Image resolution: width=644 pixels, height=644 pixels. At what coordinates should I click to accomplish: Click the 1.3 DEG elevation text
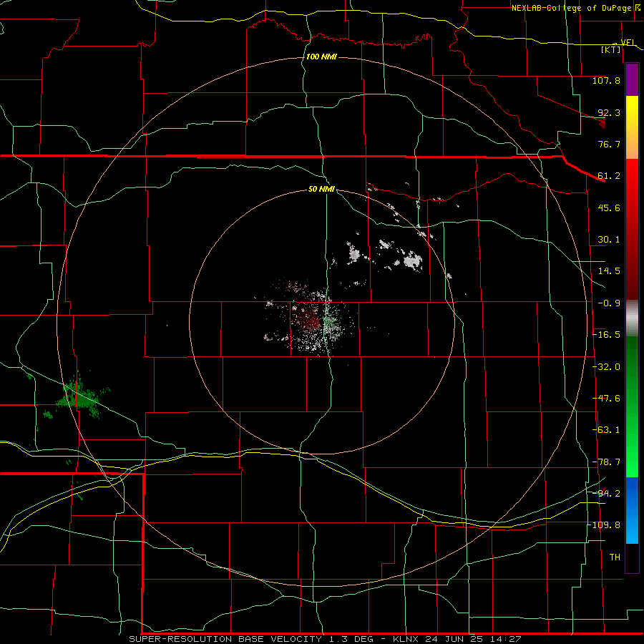[x=350, y=639]
